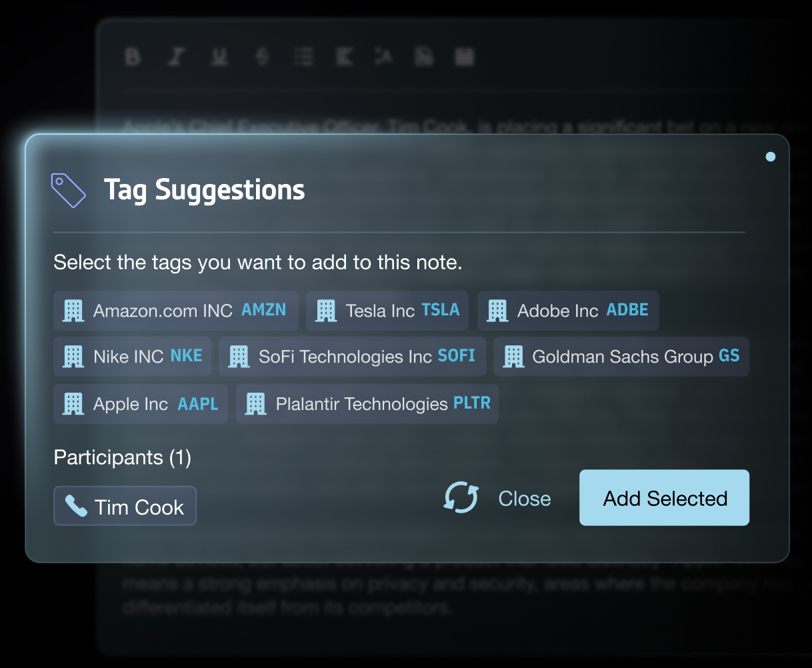Click the building icon on Amazon.com tag
Viewport: 812px width, 668px height.
click(73, 311)
